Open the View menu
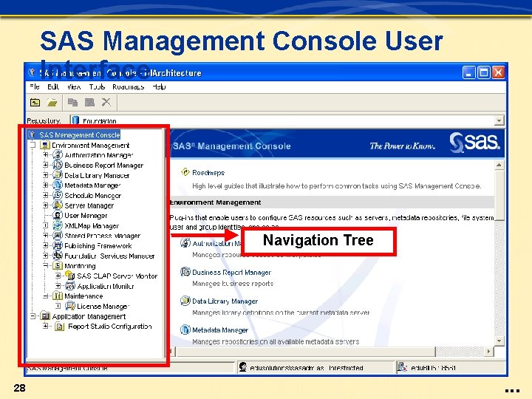 [74, 87]
